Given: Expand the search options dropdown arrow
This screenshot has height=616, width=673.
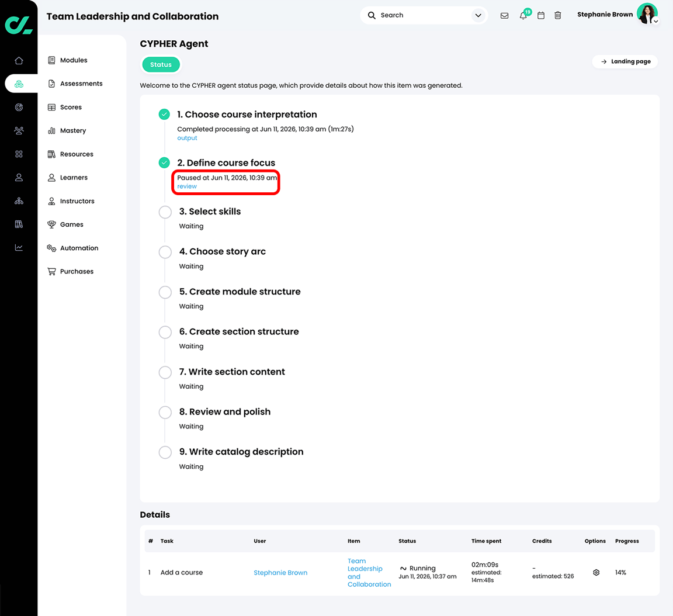Looking at the screenshot, I should (478, 15).
